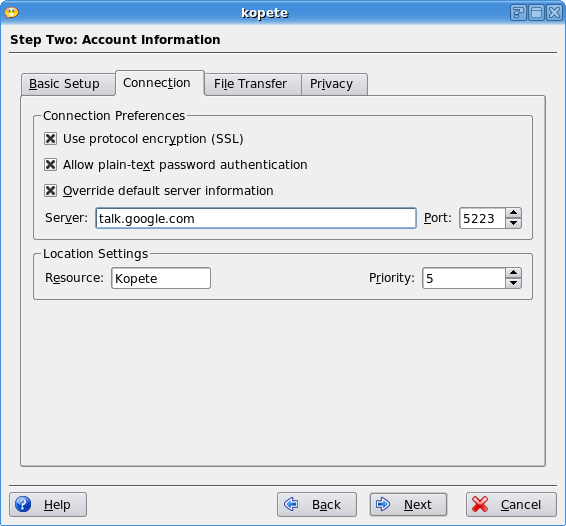This screenshot has width=566, height=526.
Task: Decrease the Port number with down arrow
Action: point(513,223)
